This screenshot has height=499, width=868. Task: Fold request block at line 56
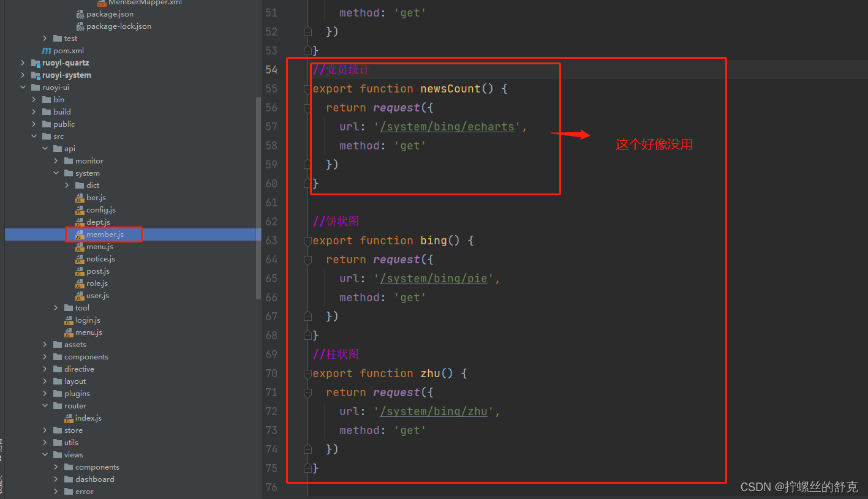[308, 108]
